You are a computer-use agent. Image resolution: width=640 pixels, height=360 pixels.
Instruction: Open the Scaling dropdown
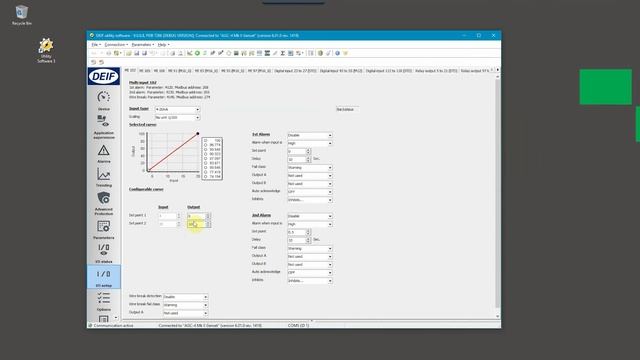[x=177, y=118]
